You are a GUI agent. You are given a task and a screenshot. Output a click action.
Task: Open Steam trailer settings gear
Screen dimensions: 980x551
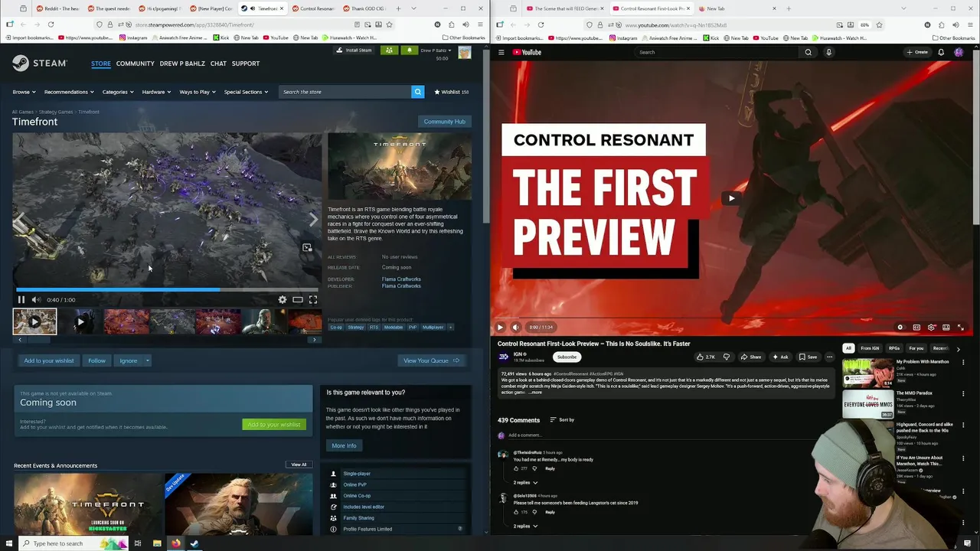[x=283, y=300]
